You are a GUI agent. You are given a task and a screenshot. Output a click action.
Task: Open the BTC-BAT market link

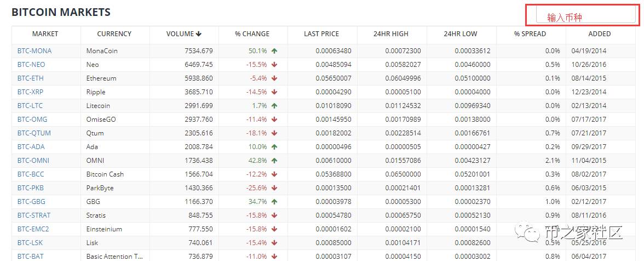(31, 257)
